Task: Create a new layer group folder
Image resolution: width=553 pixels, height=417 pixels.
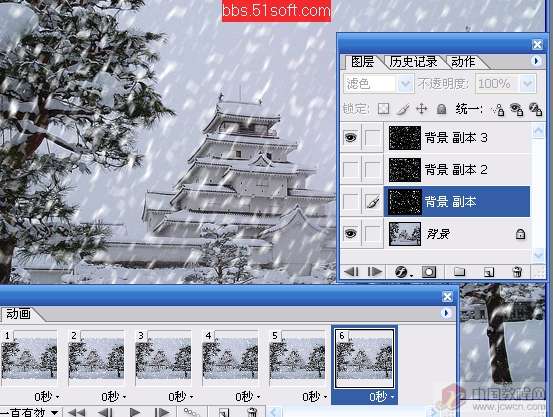Action: click(459, 272)
